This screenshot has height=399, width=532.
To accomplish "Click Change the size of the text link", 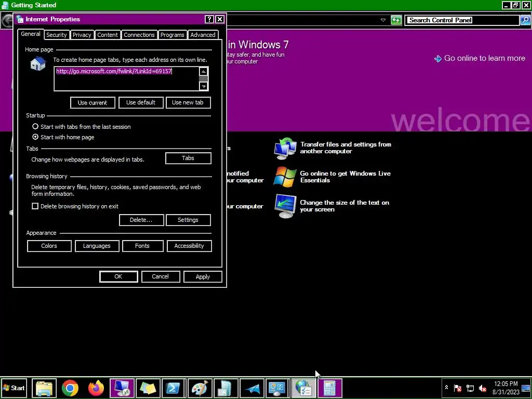I will coord(344,206).
